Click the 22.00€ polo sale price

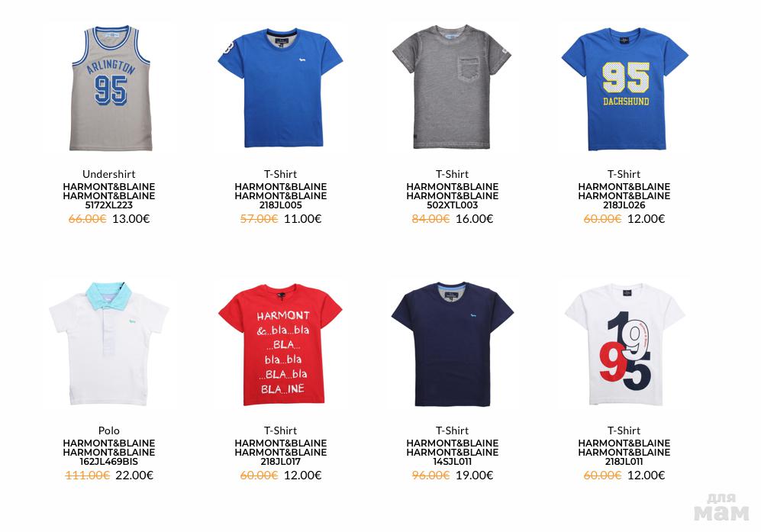click(134, 476)
